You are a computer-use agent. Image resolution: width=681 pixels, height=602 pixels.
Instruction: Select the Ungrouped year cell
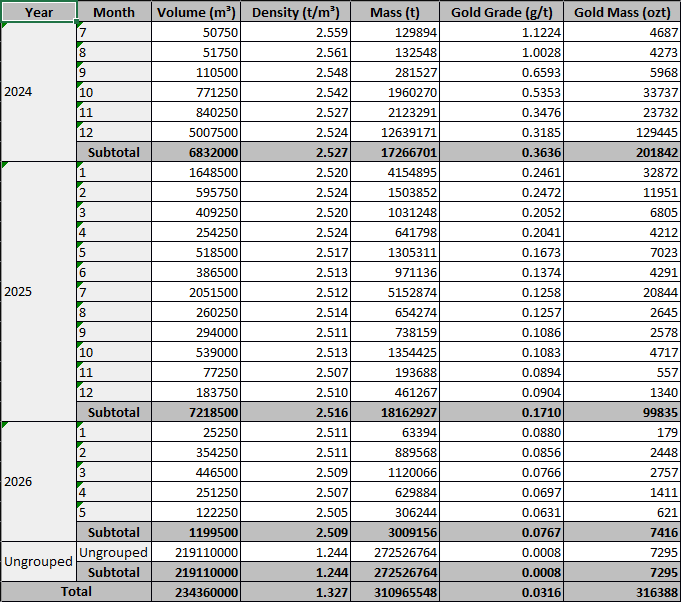click(x=39, y=562)
